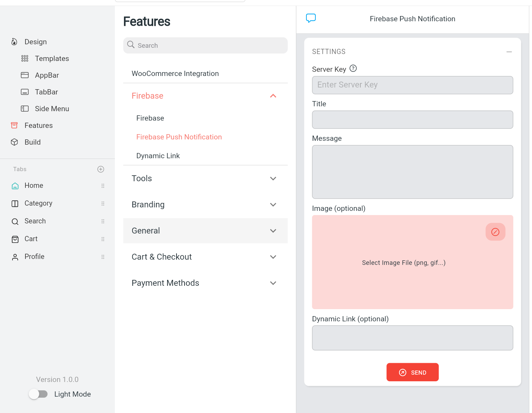Toggle the Light Mode switch
The width and height of the screenshot is (532, 413).
[x=38, y=394]
